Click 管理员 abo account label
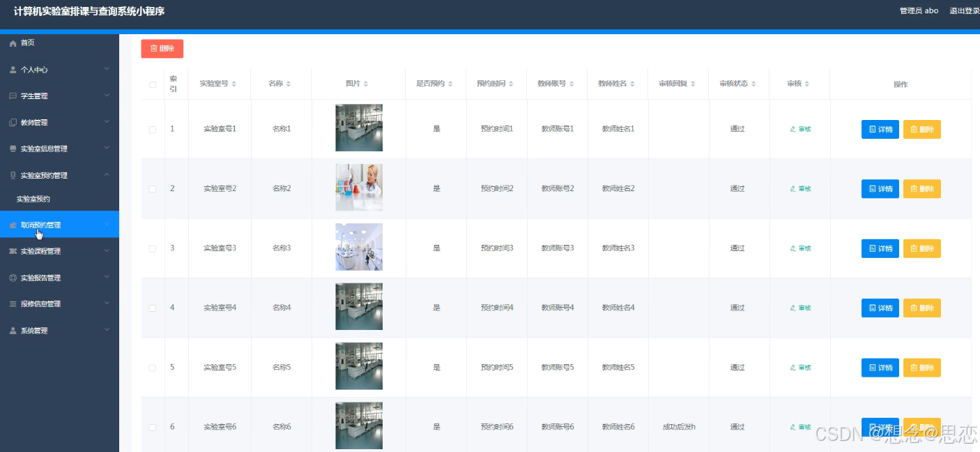The image size is (980, 452). (x=919, y=10)
